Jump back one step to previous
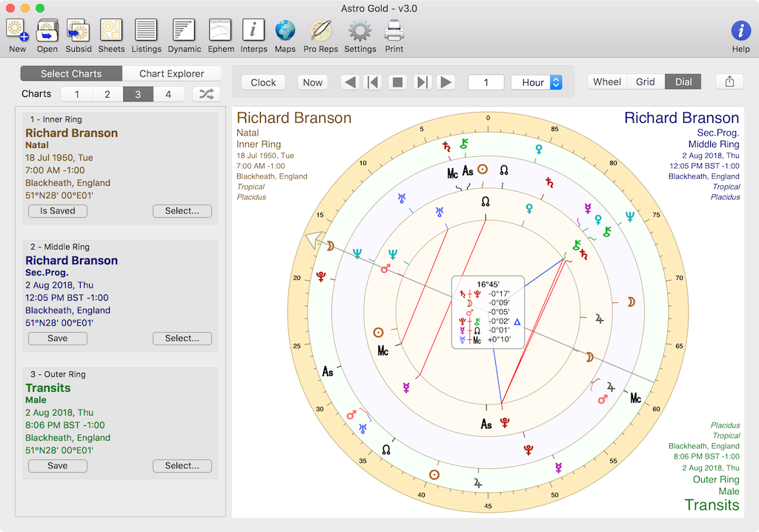 (x=373, y=82)
